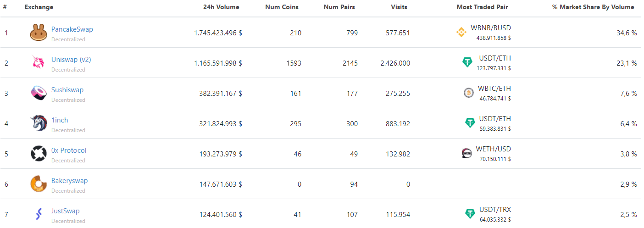Viewport: 644px width, 228px height.
Task: Select the WETH/USD pair text
Action: [494, 149]
